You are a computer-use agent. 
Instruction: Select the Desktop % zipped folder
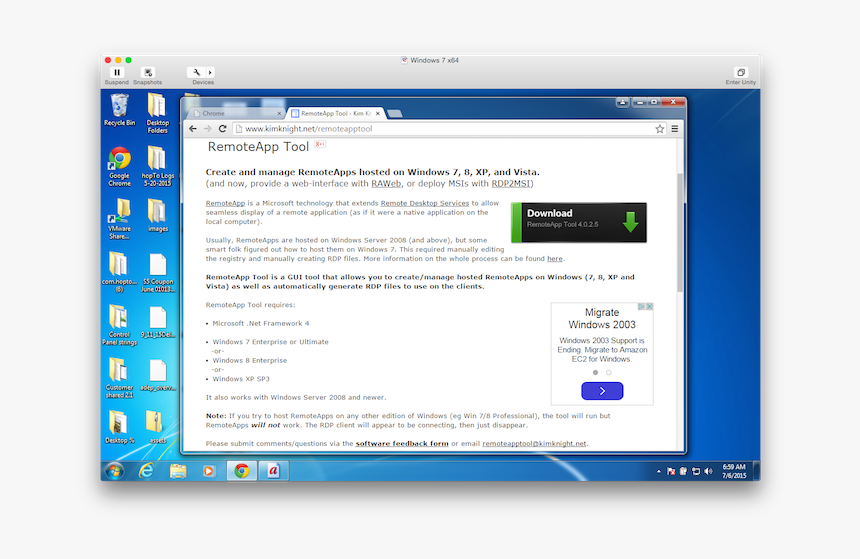click(x=119, y=427)
